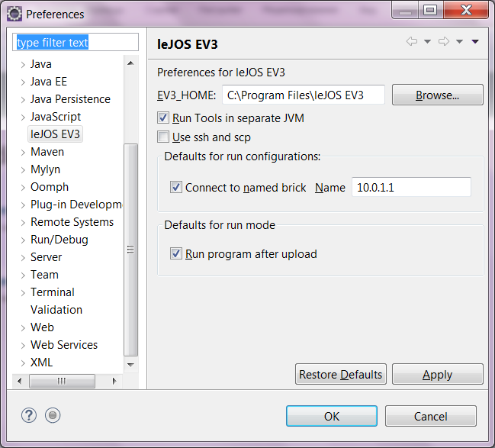
Task: Click the horizontal scroll left arrow
Action: 20,381
